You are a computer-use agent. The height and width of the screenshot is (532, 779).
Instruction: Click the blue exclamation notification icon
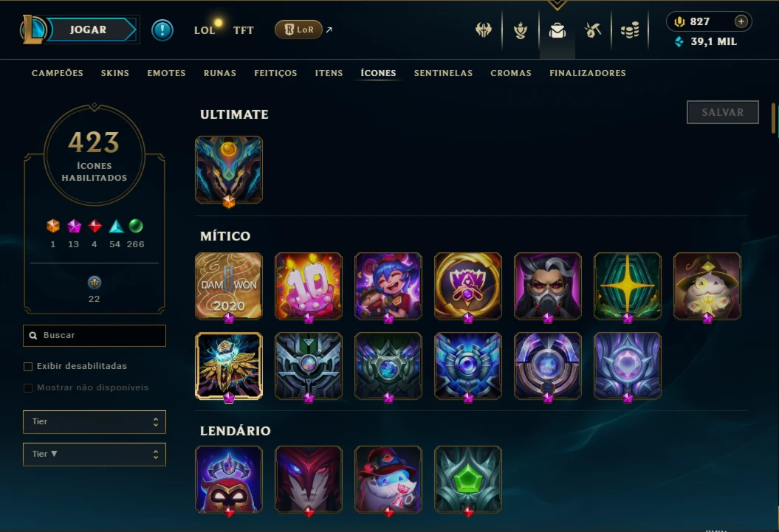point(162,30)
